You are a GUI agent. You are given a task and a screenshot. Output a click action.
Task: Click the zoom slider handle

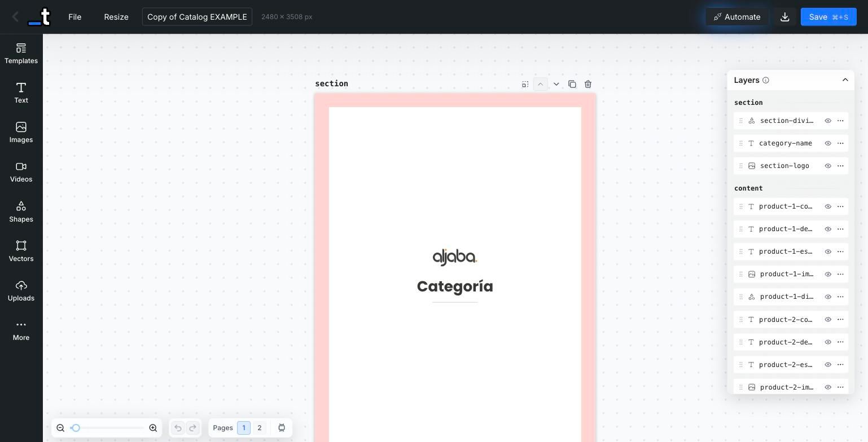pos(75,428)
